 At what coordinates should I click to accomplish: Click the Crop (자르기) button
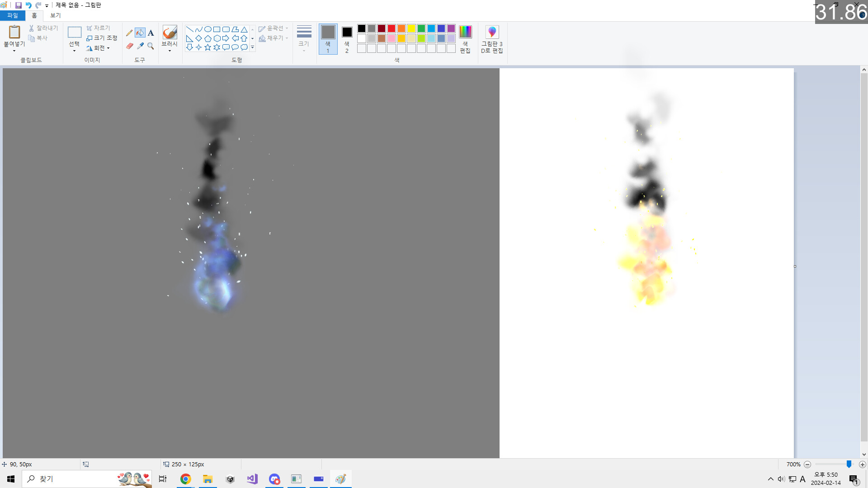[99, 28]
